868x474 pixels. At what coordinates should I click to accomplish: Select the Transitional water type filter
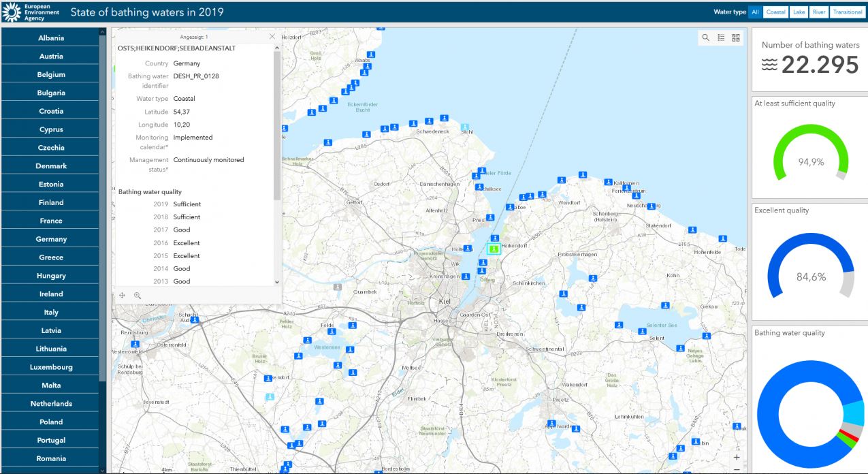point(847,12)
